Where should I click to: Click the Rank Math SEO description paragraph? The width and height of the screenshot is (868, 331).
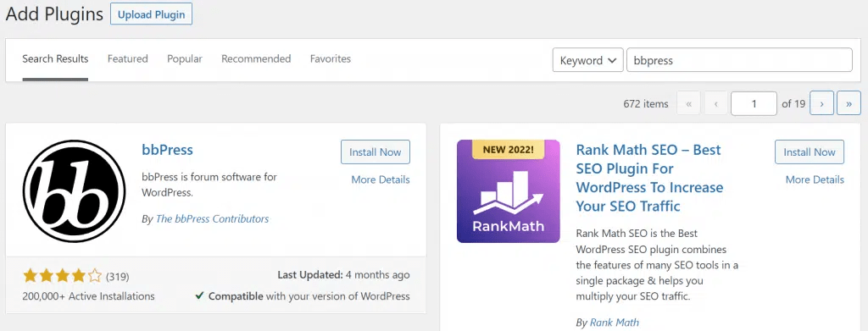coord(657,265)
